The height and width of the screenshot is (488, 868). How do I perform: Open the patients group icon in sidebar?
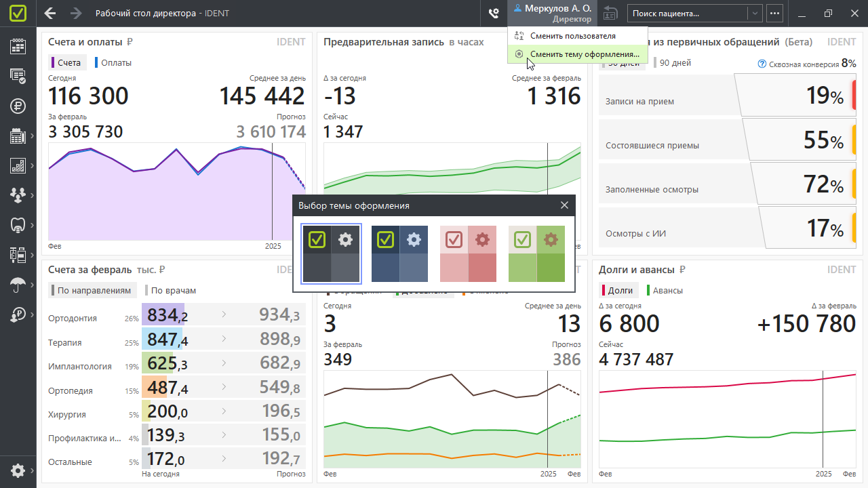coord(18,195)
